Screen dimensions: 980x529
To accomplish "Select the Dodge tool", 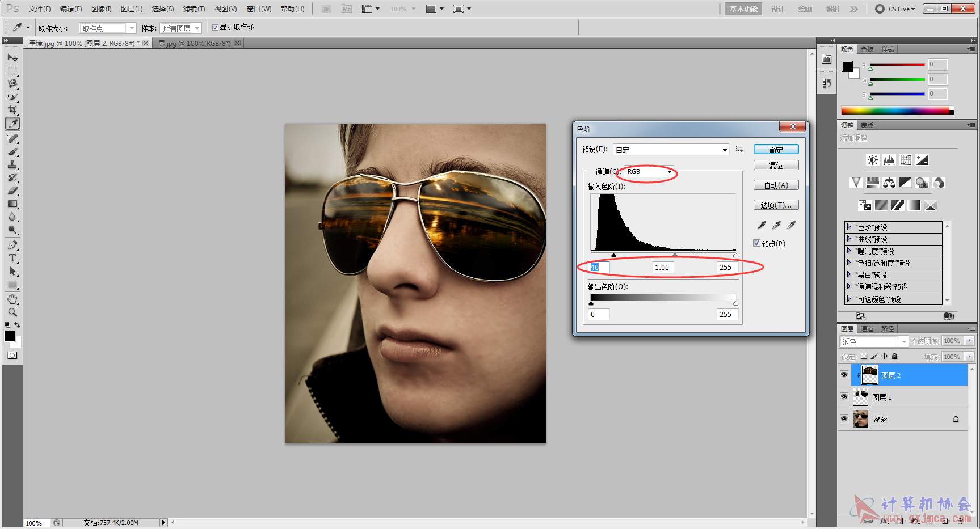I will [x=12, y=230].
